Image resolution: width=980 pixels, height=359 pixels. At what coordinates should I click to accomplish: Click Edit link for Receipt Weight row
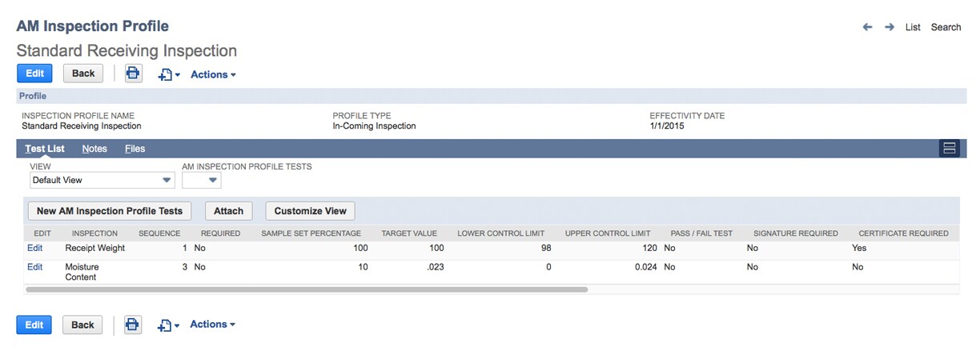(35, 248)
